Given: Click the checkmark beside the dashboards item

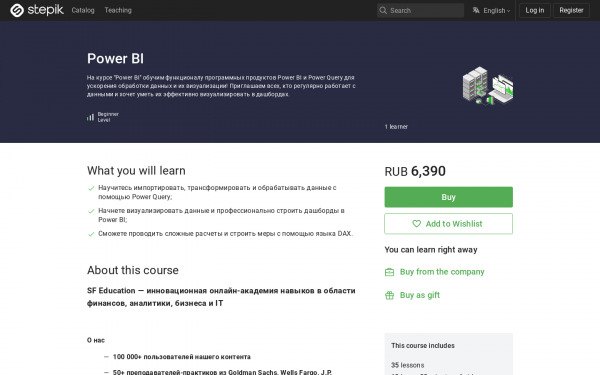Looking at the screenshot, I should click(91, 211).
